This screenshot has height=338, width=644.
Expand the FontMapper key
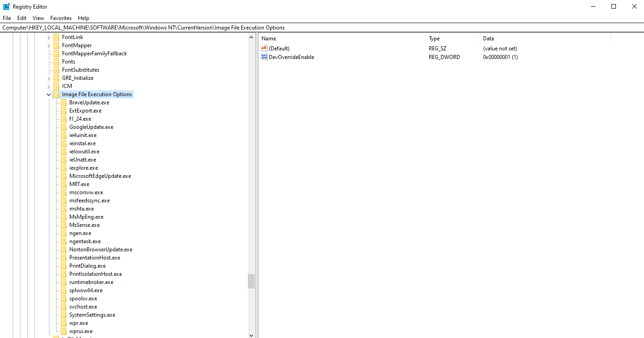click(48, 45)
